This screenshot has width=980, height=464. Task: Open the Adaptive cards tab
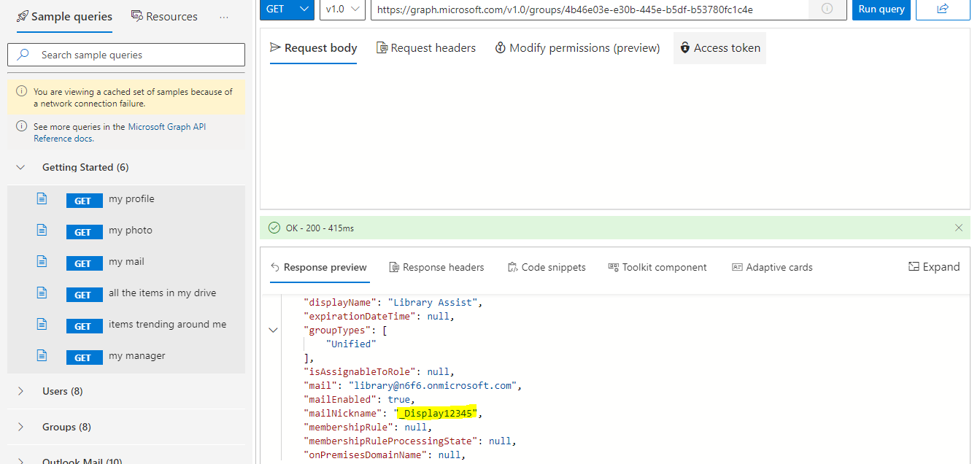772,268
